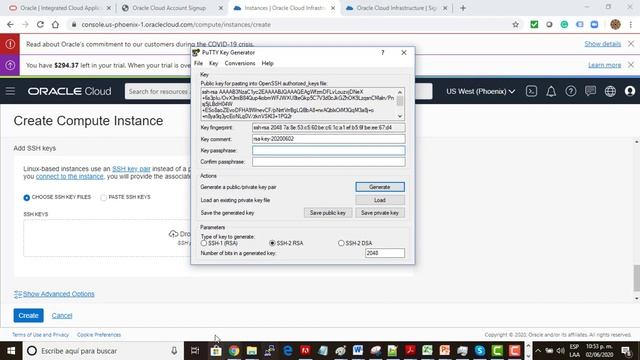Reload the page in Chrome
The height and width of the screenshot is (360, 640).
pos(40,24)
